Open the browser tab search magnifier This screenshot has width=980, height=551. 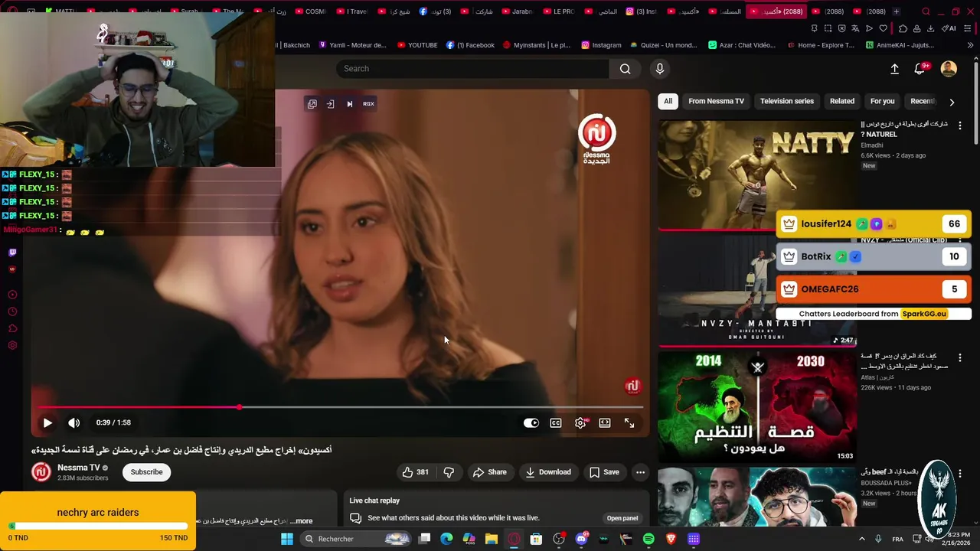click(x=926, y=11)
